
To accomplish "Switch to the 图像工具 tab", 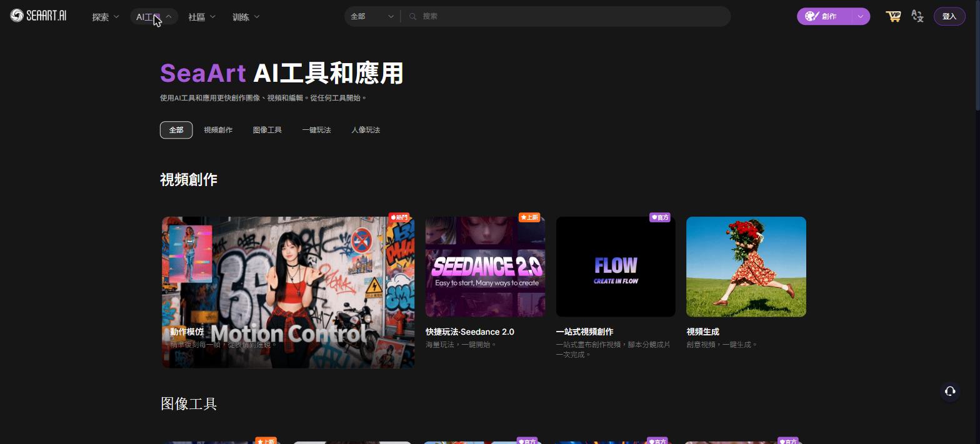I will coord(267,130).
